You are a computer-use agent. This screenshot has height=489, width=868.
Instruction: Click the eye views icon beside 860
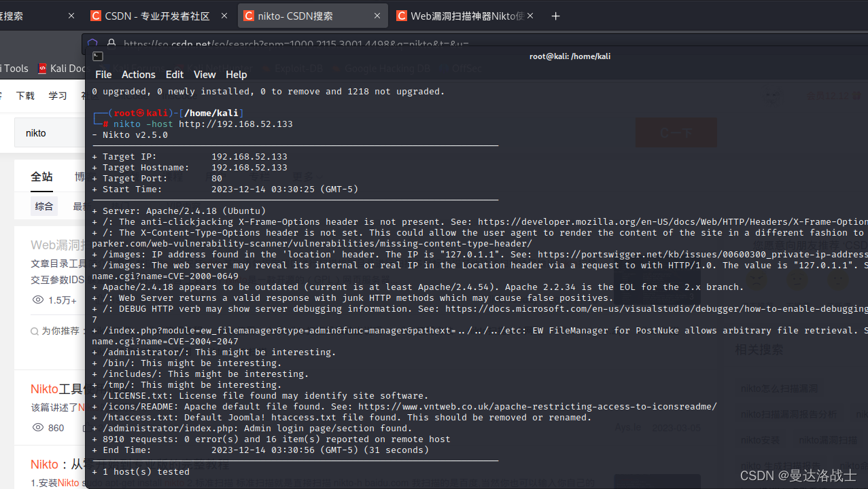click(38, 427)
